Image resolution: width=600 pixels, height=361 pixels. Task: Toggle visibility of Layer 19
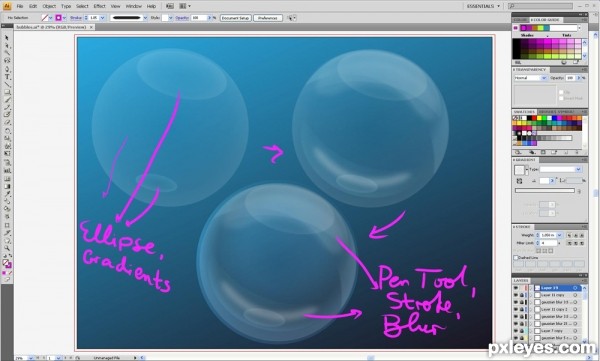pyautogui.click(x=516, y=288)
